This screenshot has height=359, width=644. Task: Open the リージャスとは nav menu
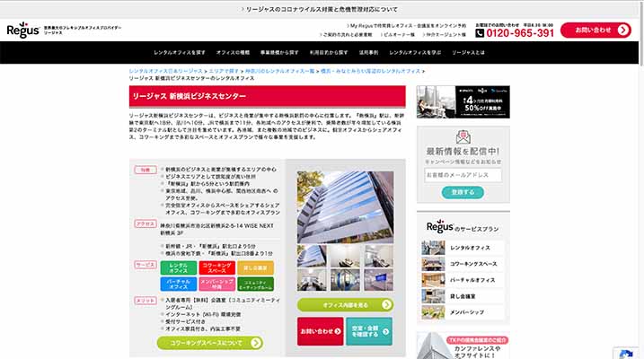point(468,53)
